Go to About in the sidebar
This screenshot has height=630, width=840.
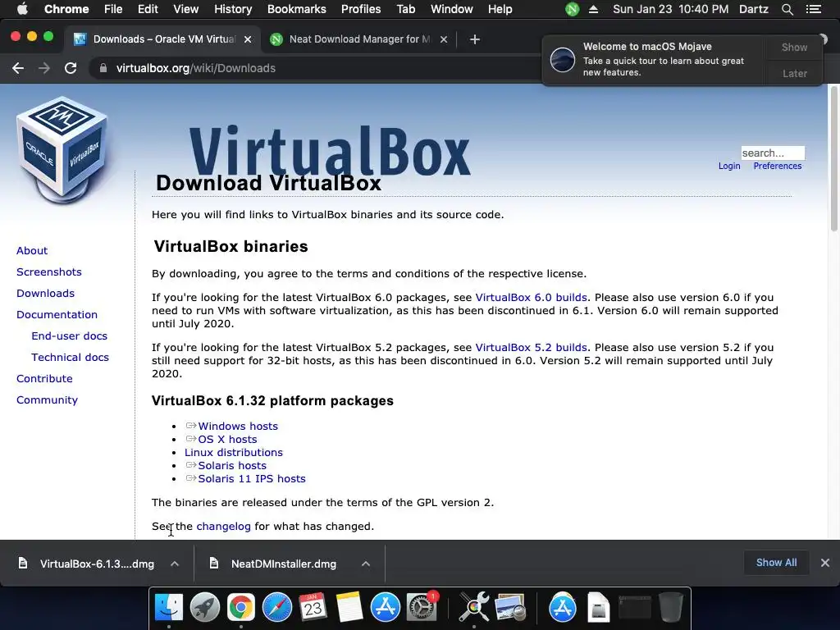coord(32,251)
